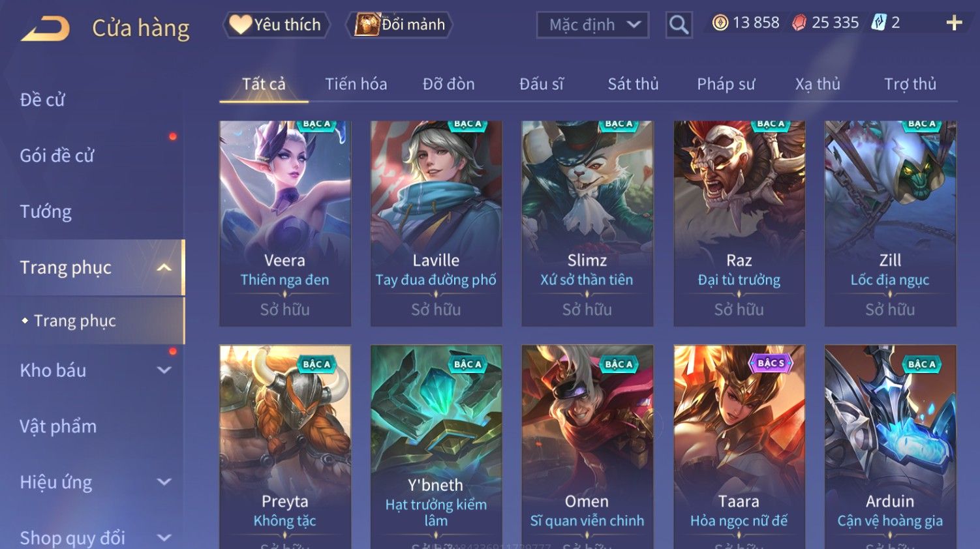This screenshot has width=980, height=549.
Task: Tap the golden back arrow icon
Action: coord(45,29)
